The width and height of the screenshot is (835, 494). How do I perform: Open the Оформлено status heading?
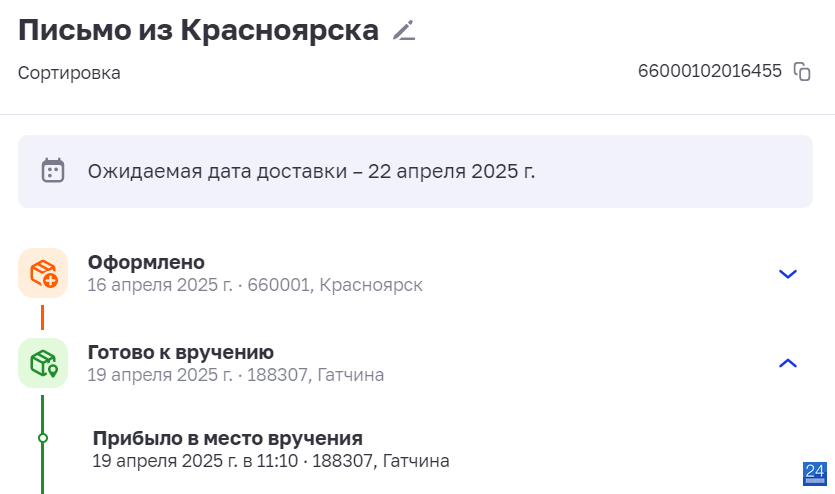[146, 262]
